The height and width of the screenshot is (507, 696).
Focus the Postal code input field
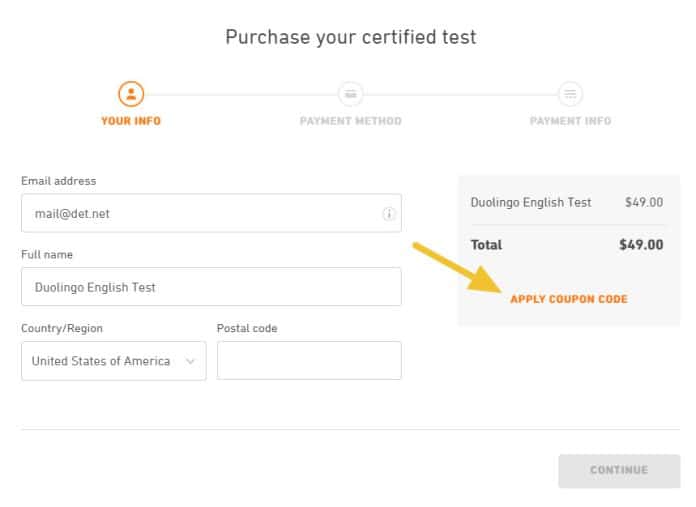pos(309,361)
